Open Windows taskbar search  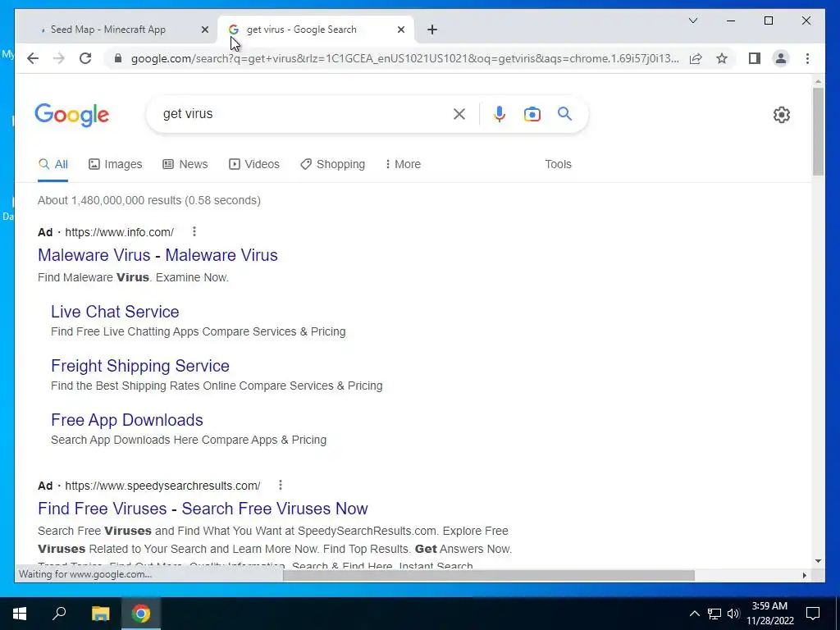(59, 614)
